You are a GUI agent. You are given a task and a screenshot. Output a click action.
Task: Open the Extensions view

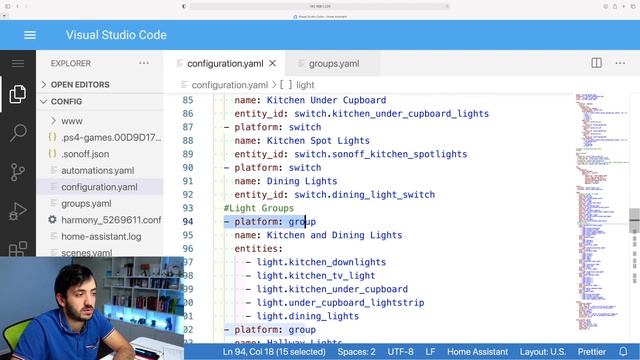[18, 248]
